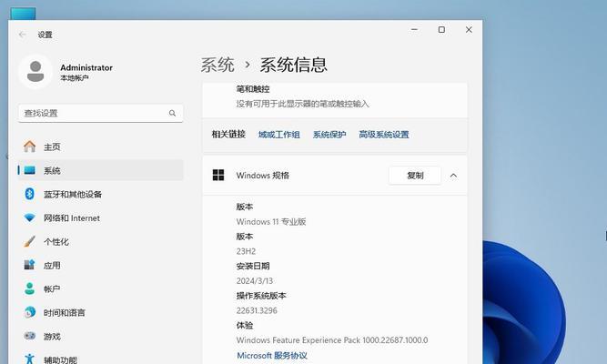This screenshot has height=364, width=607.
Task: Click the back arrow in Settings header
Action: click(x=22, y=35)
